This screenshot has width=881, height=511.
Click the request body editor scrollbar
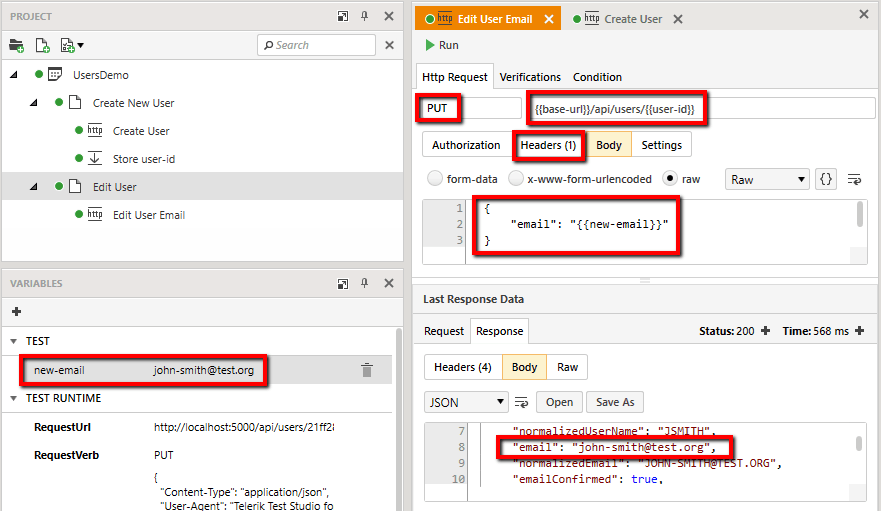click(x=859, y=214)
